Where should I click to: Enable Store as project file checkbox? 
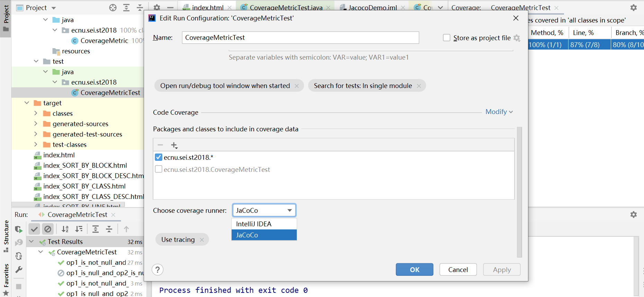coord(447,38)
